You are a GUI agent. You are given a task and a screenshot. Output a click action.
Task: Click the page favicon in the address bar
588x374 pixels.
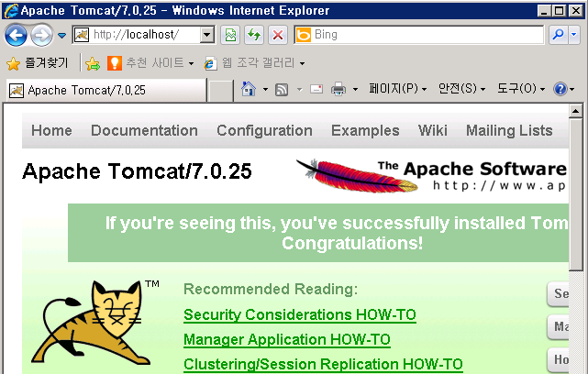(x=82, y=35)
